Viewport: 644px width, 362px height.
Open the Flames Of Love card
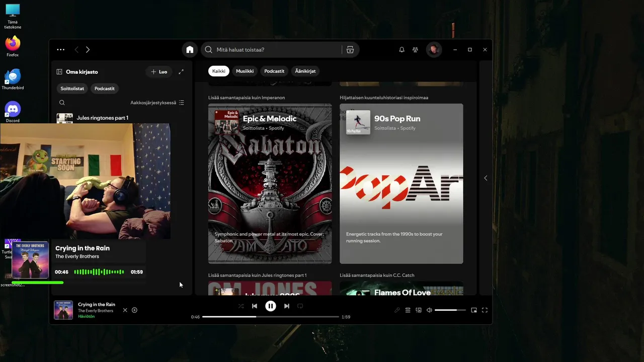[401, 289]
